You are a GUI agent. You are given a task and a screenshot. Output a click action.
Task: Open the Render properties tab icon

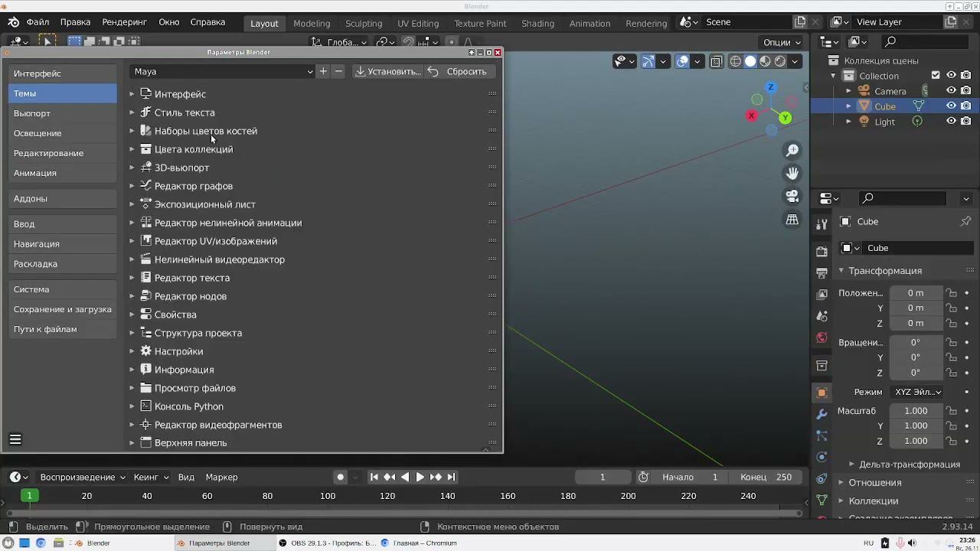(822, 251)
